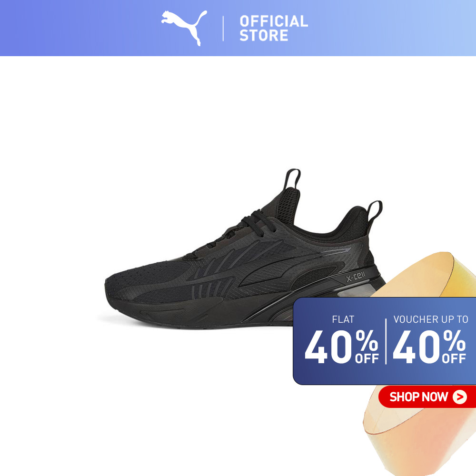
Task: Click the divider line beside the Puma logo
Action: [x=223, y=28]
